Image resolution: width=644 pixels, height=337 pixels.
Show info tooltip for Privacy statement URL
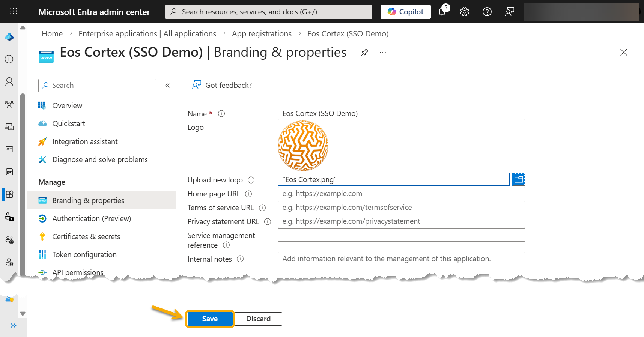point(268,222)
